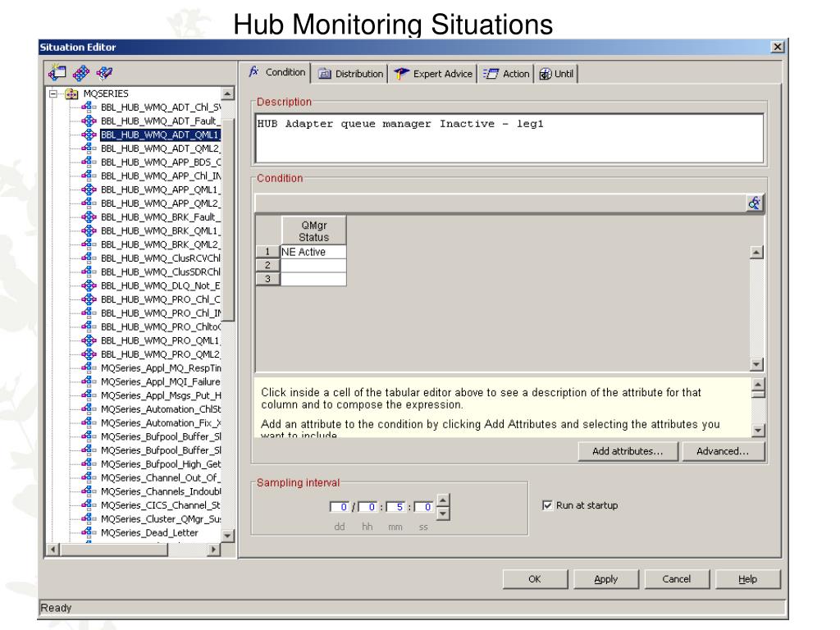This screenshot has width=840, height=630.
Task: Click the Until tab's clock icon
Action: pos(546,74)
